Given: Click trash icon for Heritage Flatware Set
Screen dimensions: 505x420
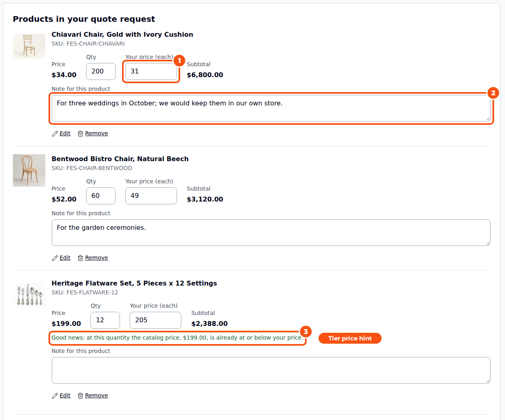Looking at the screenshot, I should pos(80,396).
